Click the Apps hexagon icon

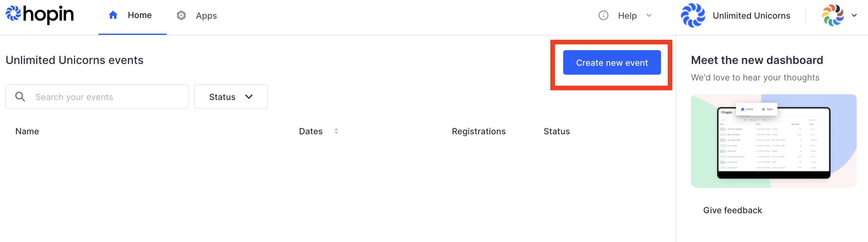[x=181, y=15]
